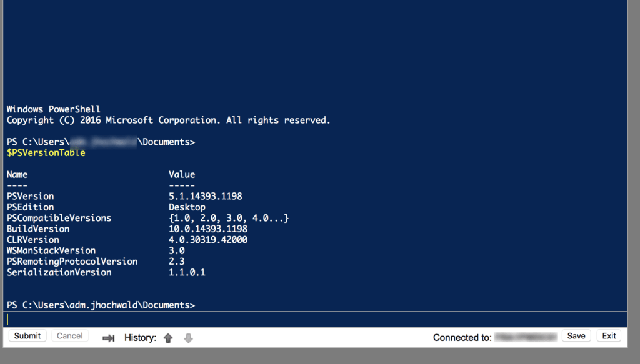Viewport: 640px width, 364px height.
Task: Click the Copyright 2016 Microsoft line
Action: (x=169, y=121)
